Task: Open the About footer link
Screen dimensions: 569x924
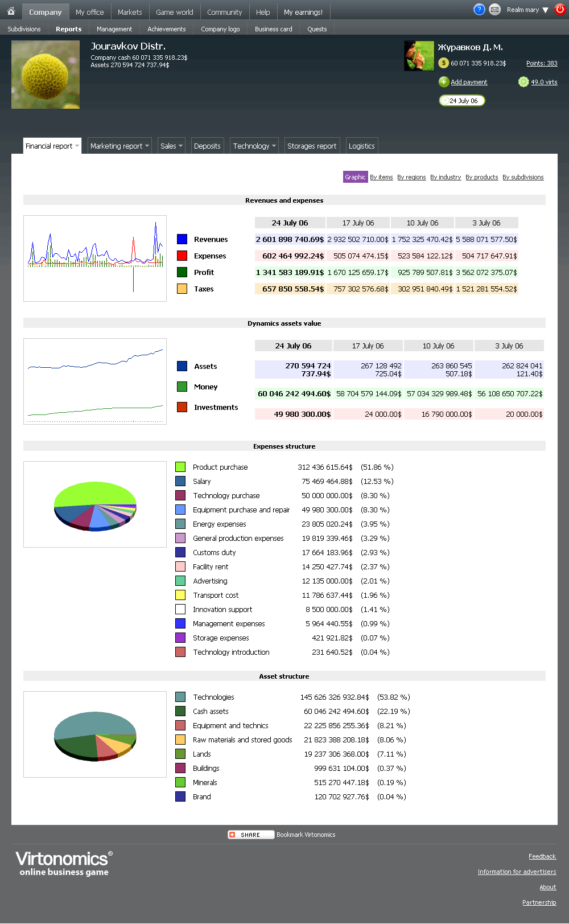Action: 548,887
